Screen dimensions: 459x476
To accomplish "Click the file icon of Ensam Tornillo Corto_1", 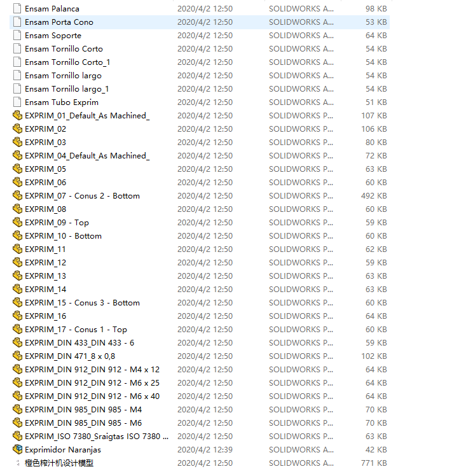I will click(17, 62).
